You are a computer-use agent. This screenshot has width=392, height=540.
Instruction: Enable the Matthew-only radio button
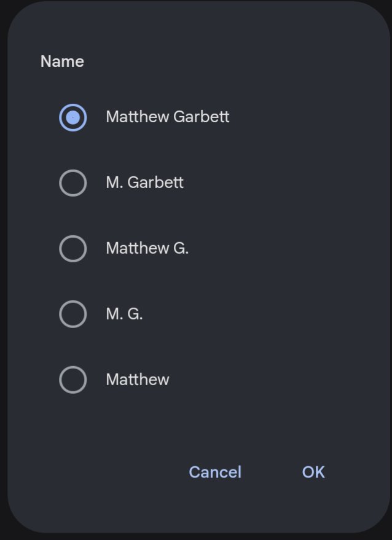(x=73, y=380)
